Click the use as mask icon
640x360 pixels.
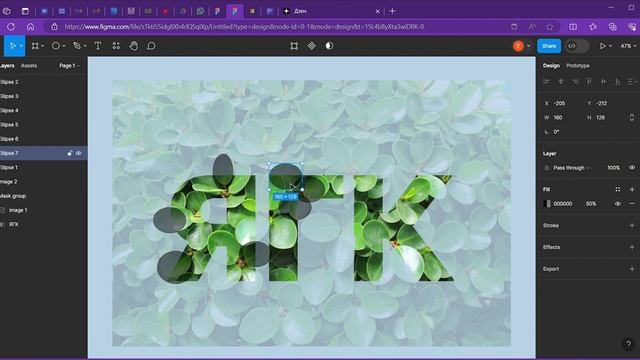(x=329, y=46)
